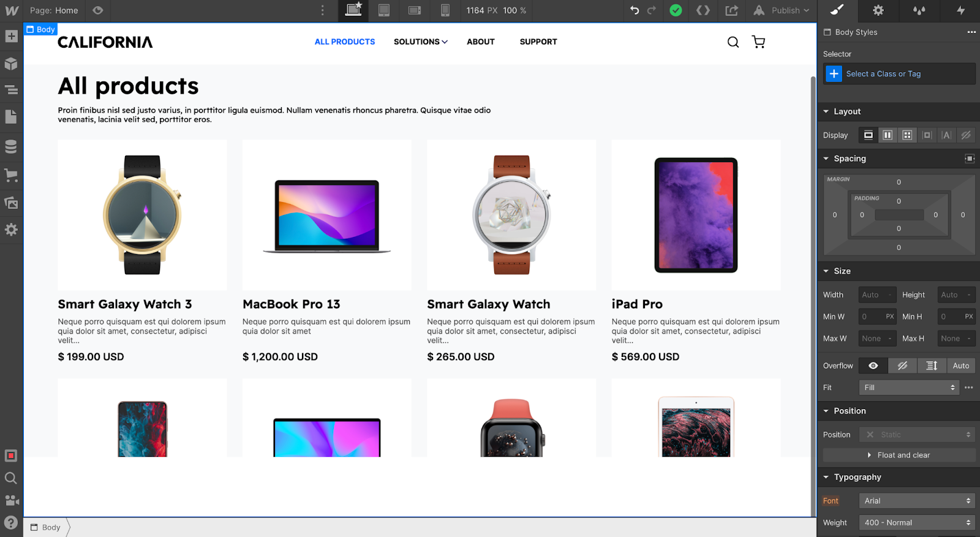Click Select a Class or Tag field
This screenshot has height=537, width=980.
[899, 74]
